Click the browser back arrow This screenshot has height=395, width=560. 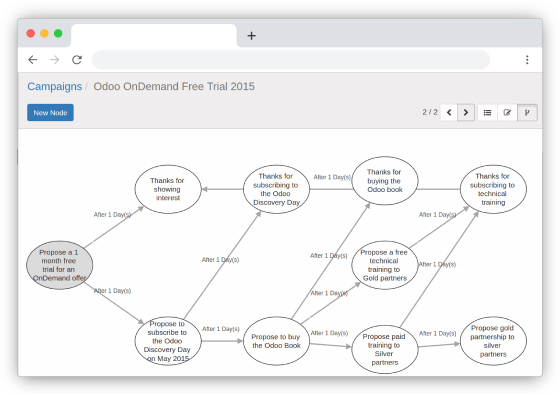tap(32, 60)
